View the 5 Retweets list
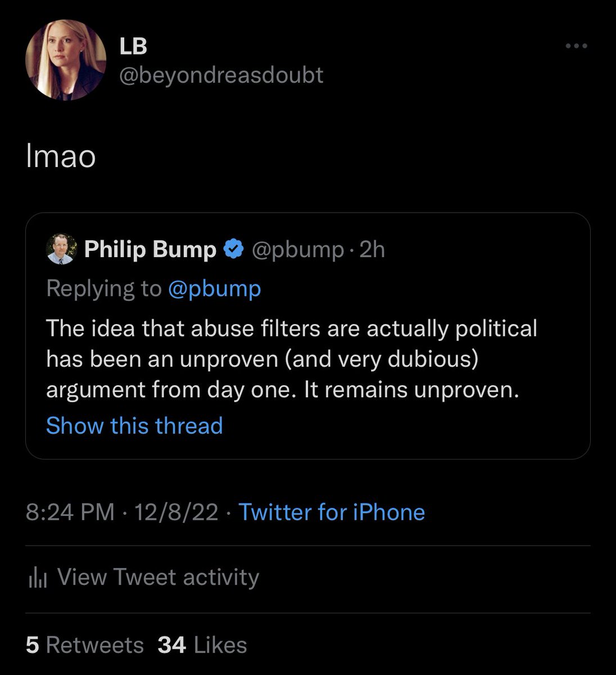The width and height of the screenshot is (616, 675). 84,645
